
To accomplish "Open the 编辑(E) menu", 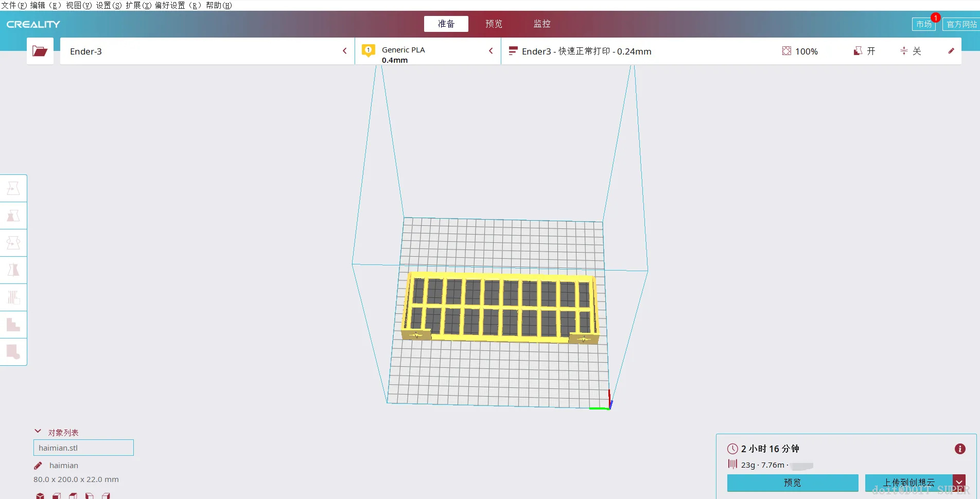I will (46, 5).
